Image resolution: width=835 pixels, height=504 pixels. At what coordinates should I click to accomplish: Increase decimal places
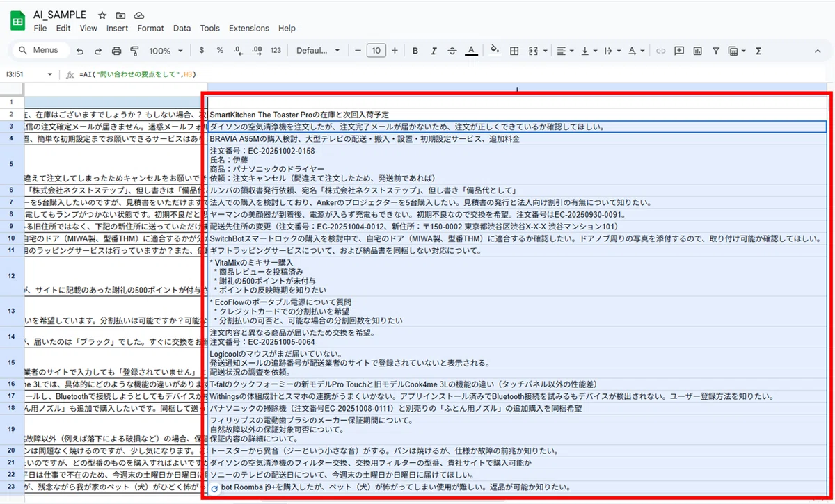tap(257, 51)
